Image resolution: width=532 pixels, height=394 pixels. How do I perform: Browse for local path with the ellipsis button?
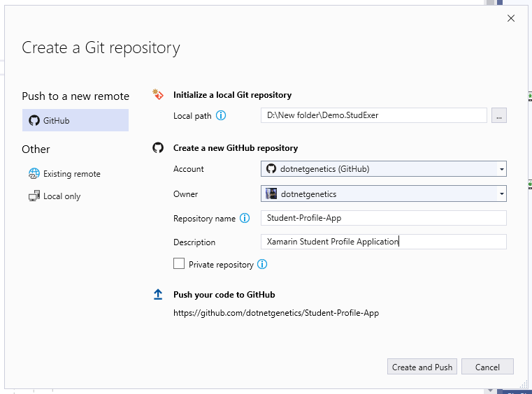498,116
